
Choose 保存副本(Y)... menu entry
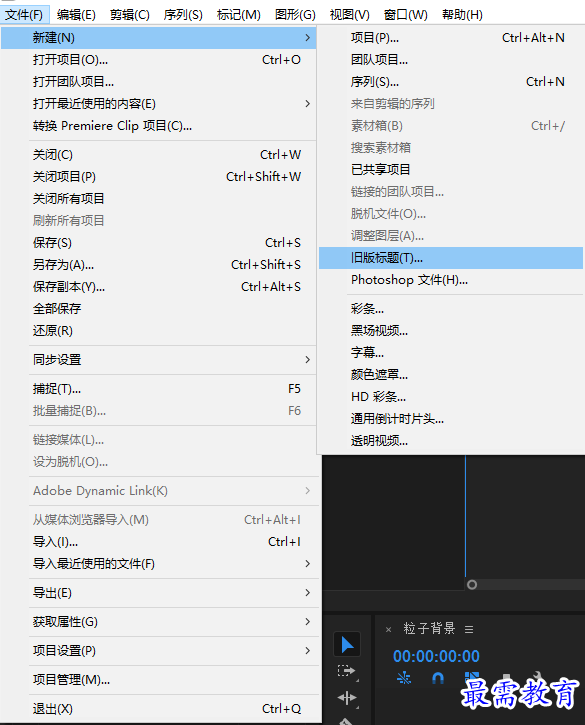tap(159, 287)
